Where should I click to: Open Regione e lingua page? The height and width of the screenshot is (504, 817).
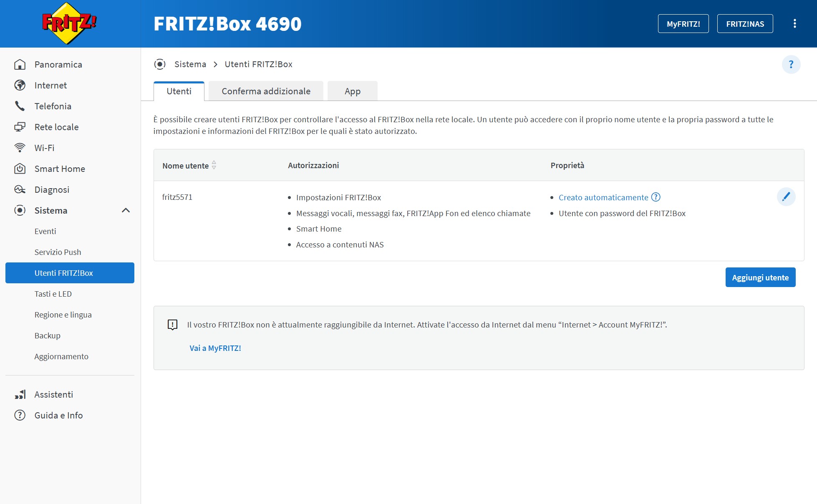pos(63,315)
